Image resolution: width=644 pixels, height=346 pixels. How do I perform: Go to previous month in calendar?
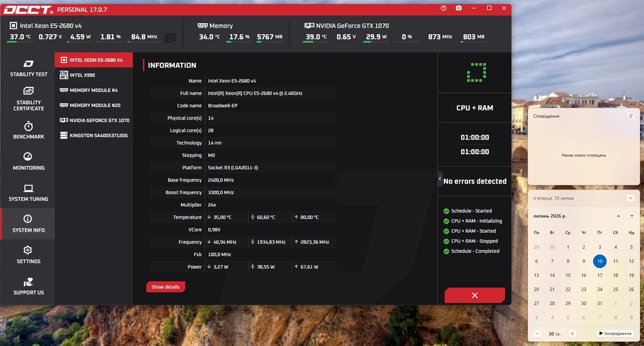click(x=618, y=216)
